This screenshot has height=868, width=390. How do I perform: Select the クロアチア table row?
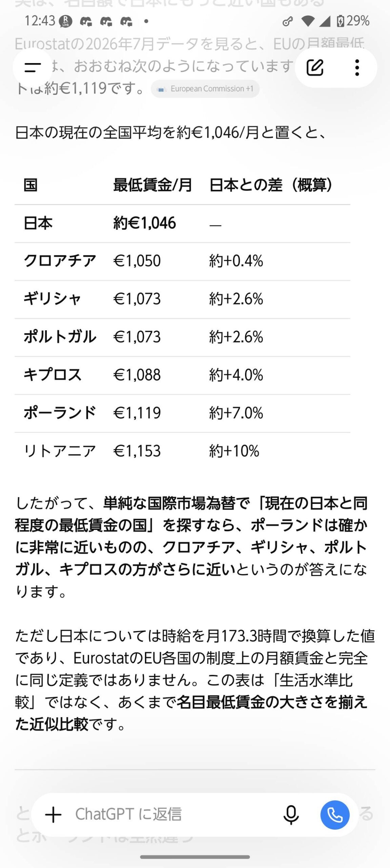pos(182,261)
